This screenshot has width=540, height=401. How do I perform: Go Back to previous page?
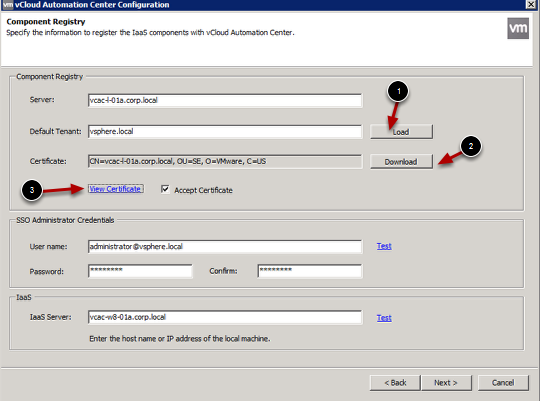coord(395,383)
